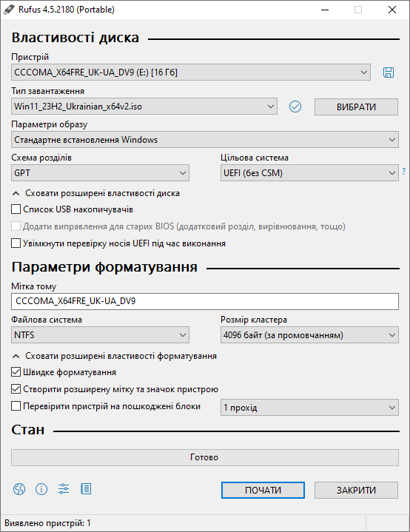Open the Пристрій device dropdown
The width and height of the screenshot is (410, 532).
click(x=191, y=73)
